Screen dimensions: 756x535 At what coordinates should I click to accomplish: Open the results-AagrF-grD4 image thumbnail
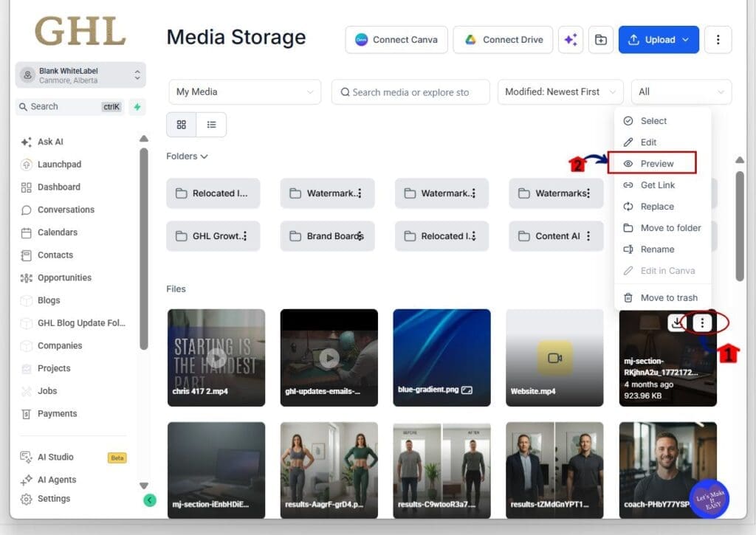pyautogui.click(x=329, y=470)
